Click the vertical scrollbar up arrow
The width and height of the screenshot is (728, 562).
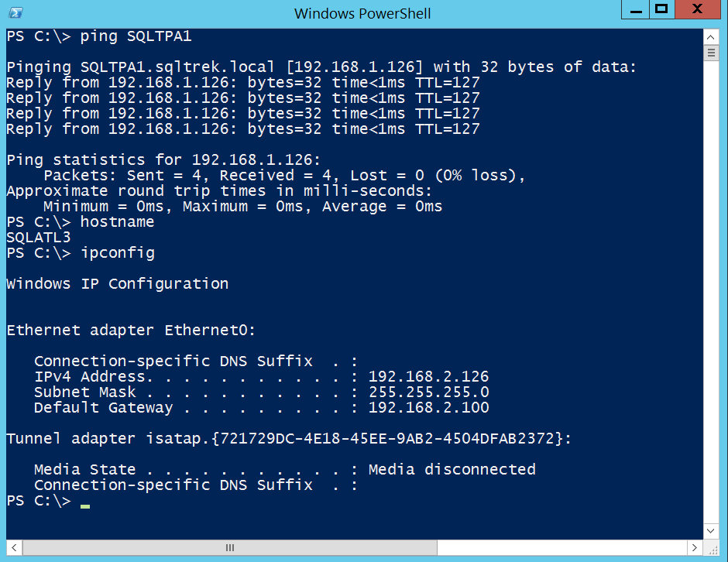[x=713, y=35]
